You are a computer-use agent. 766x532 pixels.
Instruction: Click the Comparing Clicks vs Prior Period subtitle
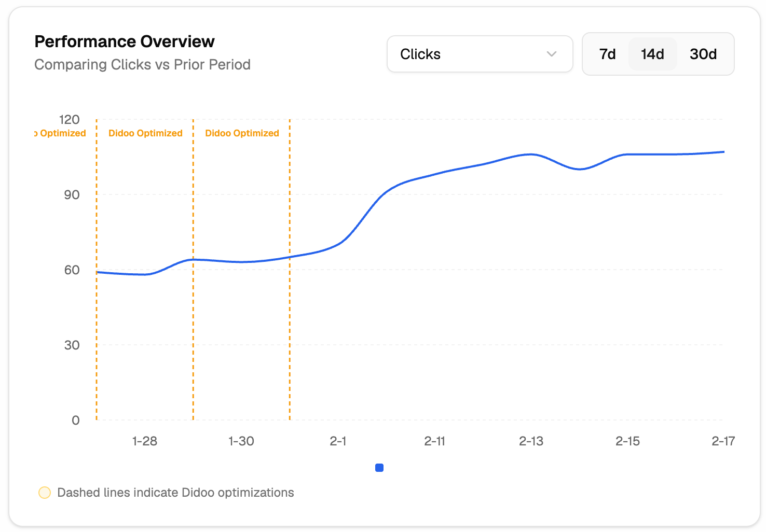tap(142, 64)
